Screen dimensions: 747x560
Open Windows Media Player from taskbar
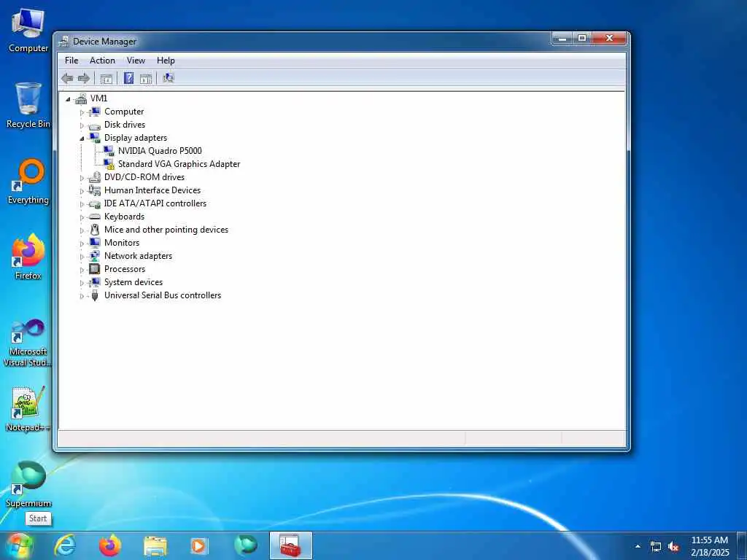199,545
